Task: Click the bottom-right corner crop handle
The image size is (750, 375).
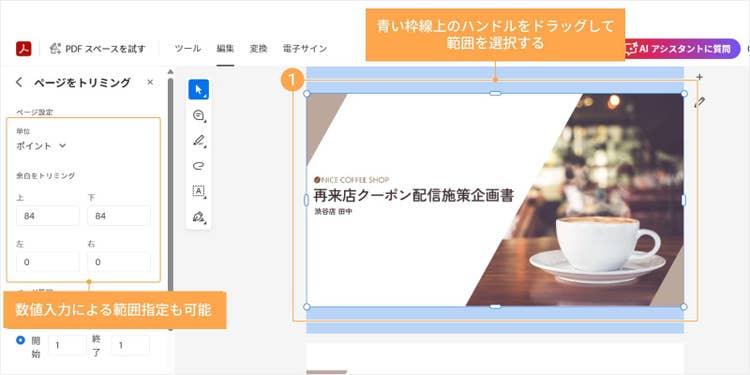Action: tap(684, 307)
